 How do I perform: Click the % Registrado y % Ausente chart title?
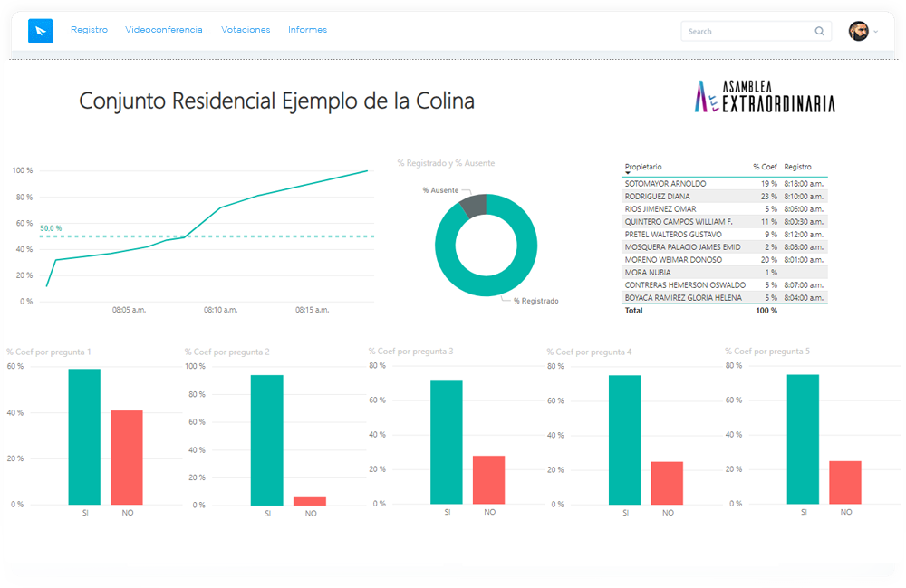pyautogui.click(x=448, y=162)
